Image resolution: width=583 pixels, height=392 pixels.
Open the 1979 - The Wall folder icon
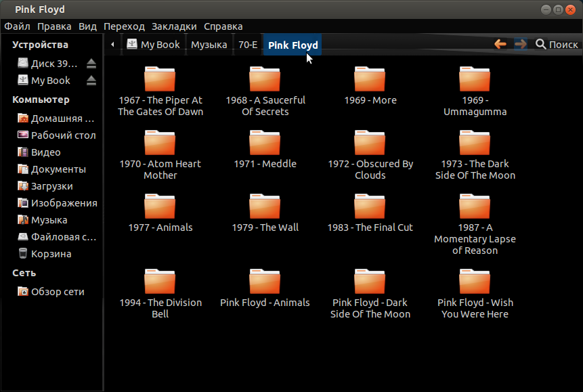point(265,206)
